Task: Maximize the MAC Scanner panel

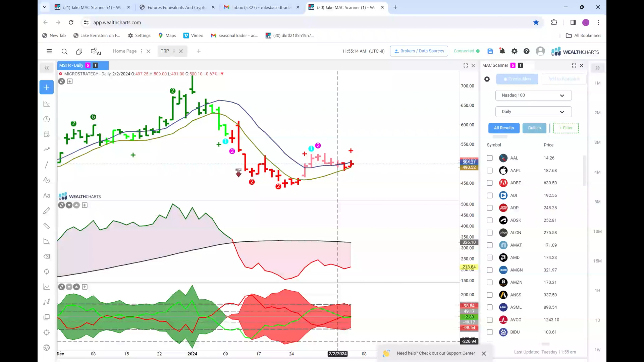Action: (574, 66)
